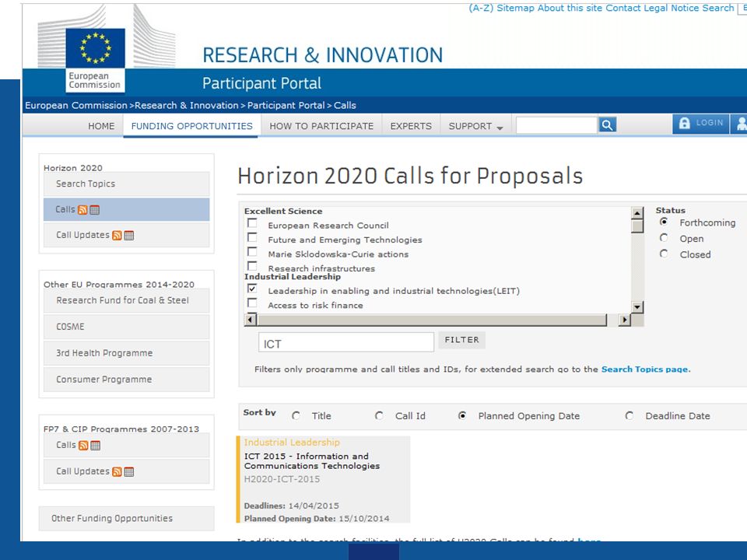747x560 pixels.
Task: Click the A-Z link in header
Action: click(x=481, y=8)
